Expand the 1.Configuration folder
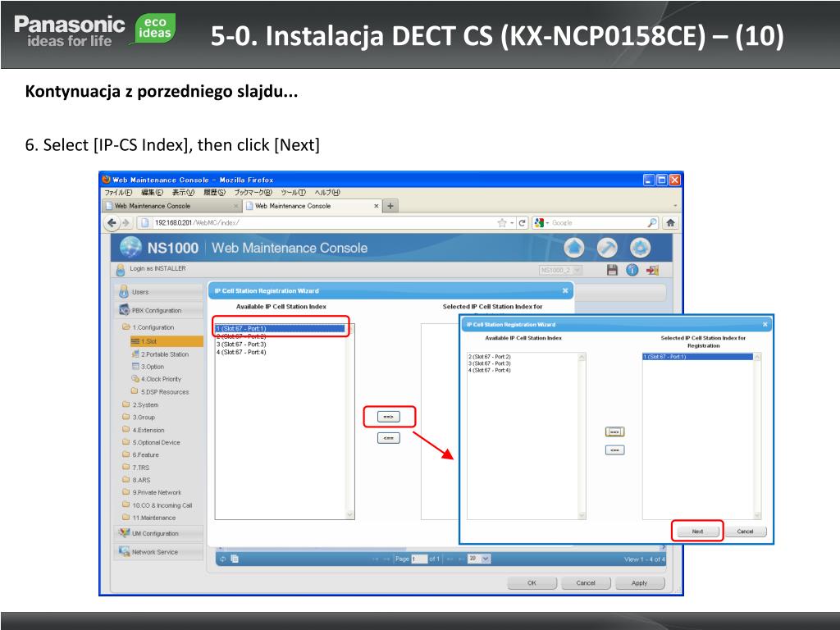The width and height of the screenshot is (840, 630). [x=126, y=326]
